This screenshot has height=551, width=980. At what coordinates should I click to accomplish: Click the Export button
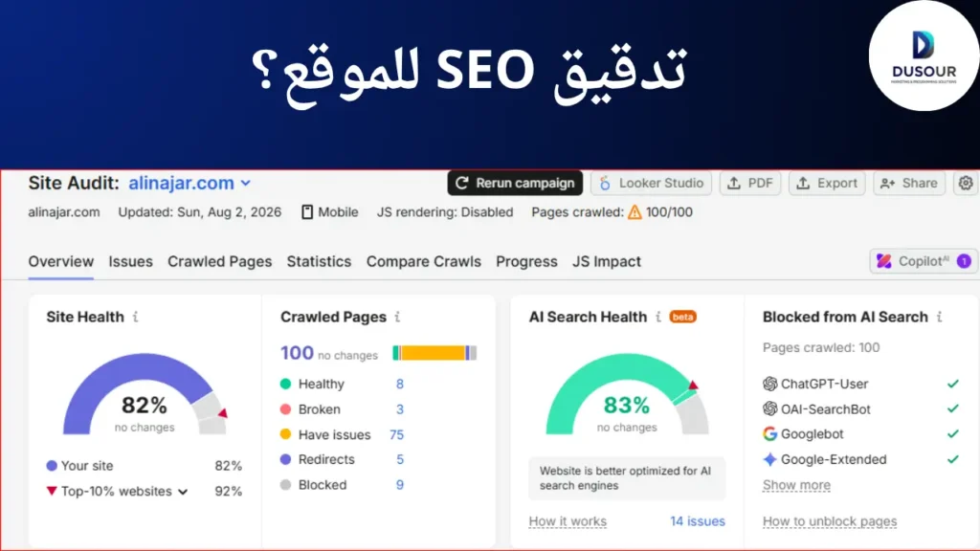[827, 183]
